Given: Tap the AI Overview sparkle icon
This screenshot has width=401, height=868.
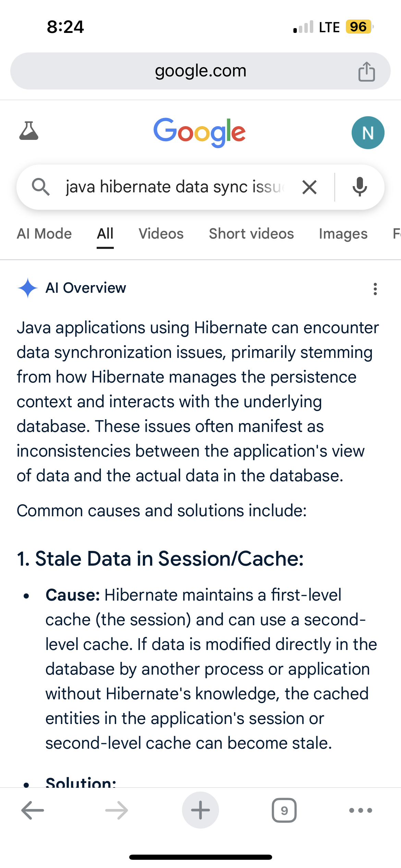Looking at the screenshot, I should tap(27, 288).
